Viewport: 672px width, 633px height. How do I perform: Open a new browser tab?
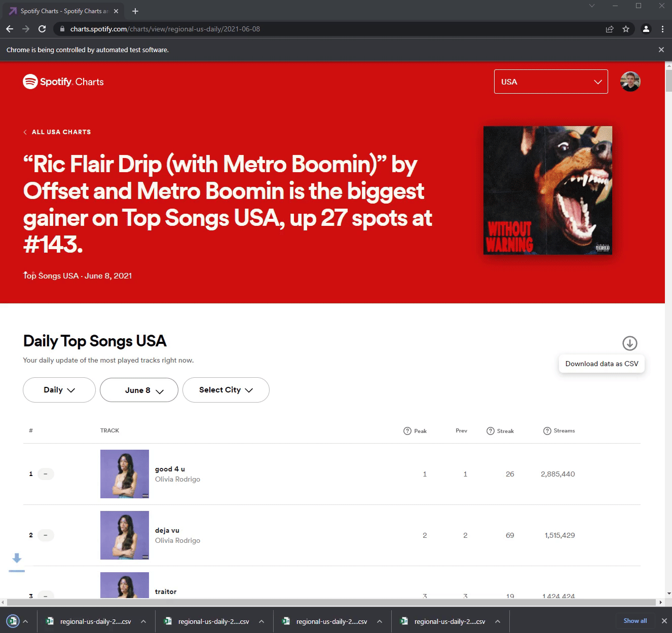point(135,11)
